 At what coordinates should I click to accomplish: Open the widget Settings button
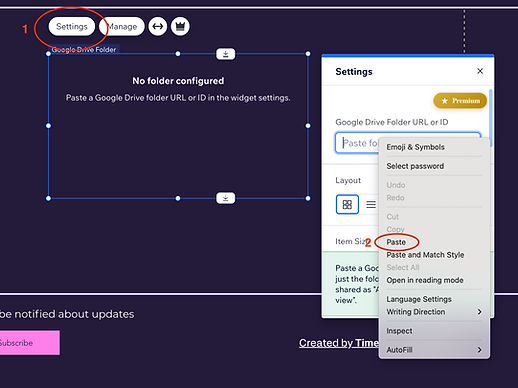click(x=72, y=26)
